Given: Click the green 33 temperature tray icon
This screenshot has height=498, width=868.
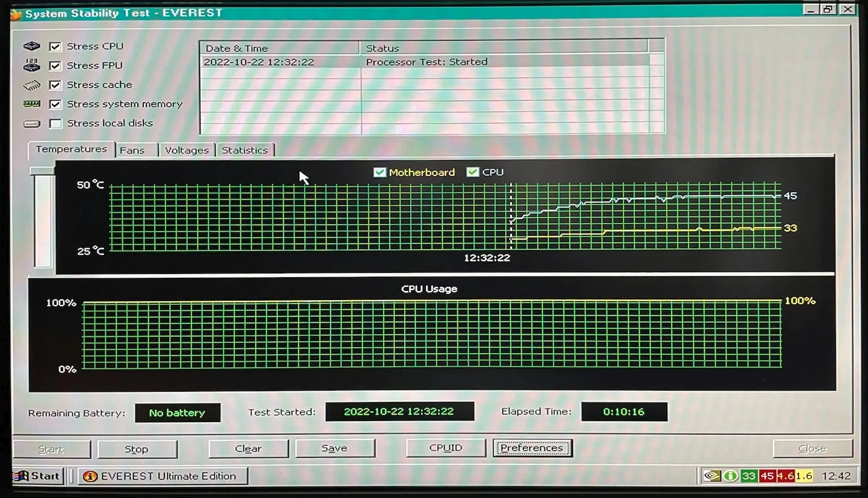Looking at the screenshot, I should 749,476.
